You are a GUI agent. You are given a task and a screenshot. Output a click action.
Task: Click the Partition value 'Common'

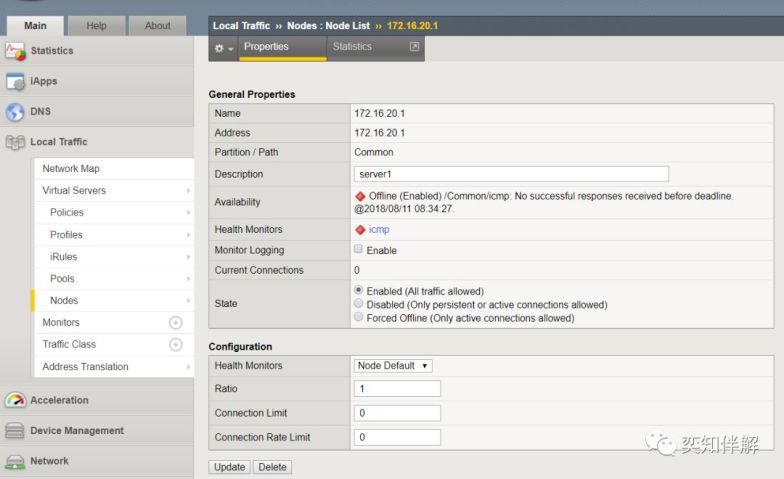[x=374, y=152]
